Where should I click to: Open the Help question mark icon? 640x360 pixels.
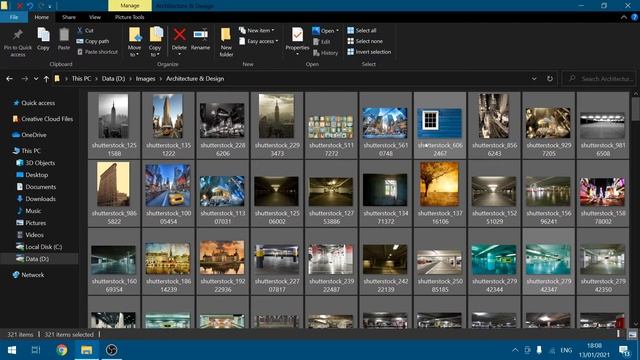pos(635,17)
